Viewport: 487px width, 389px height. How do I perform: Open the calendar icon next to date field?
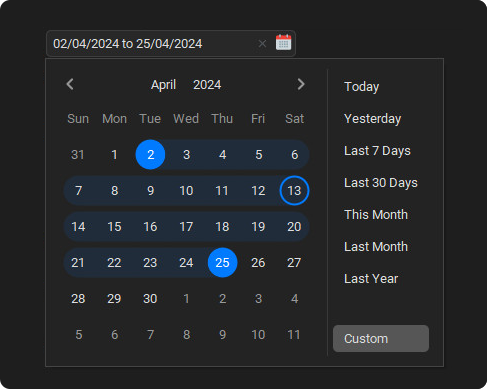(x=283, y=43)
